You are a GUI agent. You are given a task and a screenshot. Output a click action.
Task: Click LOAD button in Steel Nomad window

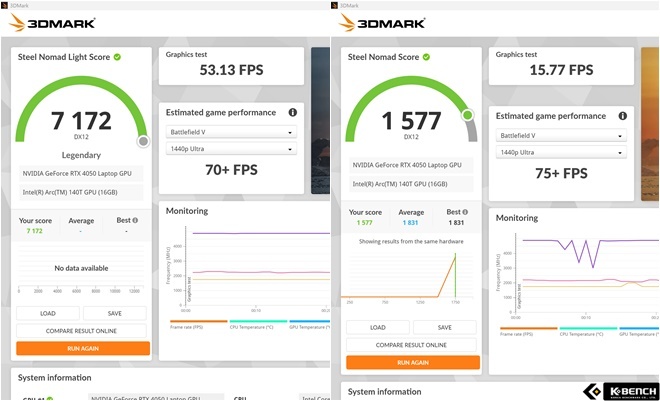(378, 327)
